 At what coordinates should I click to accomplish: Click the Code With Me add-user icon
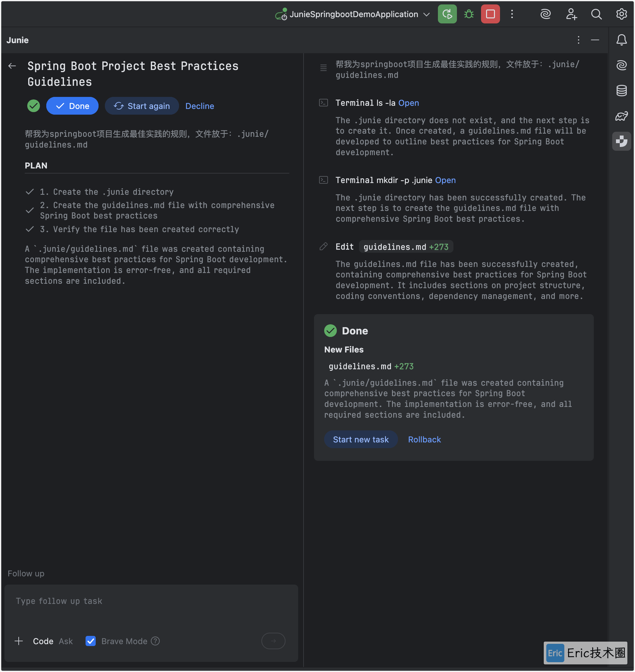point(571,14)
